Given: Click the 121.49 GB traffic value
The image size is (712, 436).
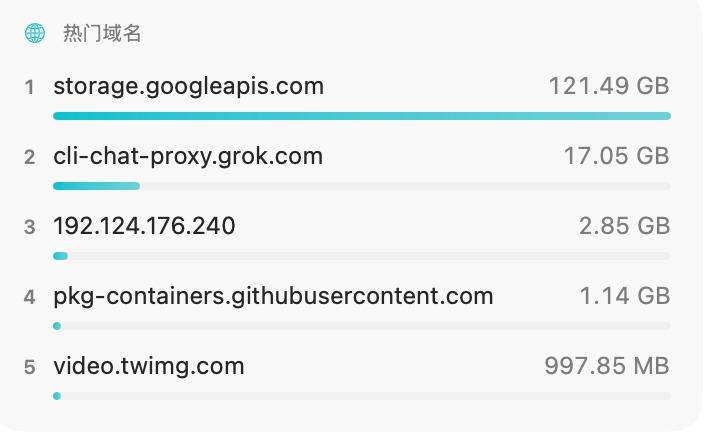Looking at the screenshot, I should (x=609, y=86).
